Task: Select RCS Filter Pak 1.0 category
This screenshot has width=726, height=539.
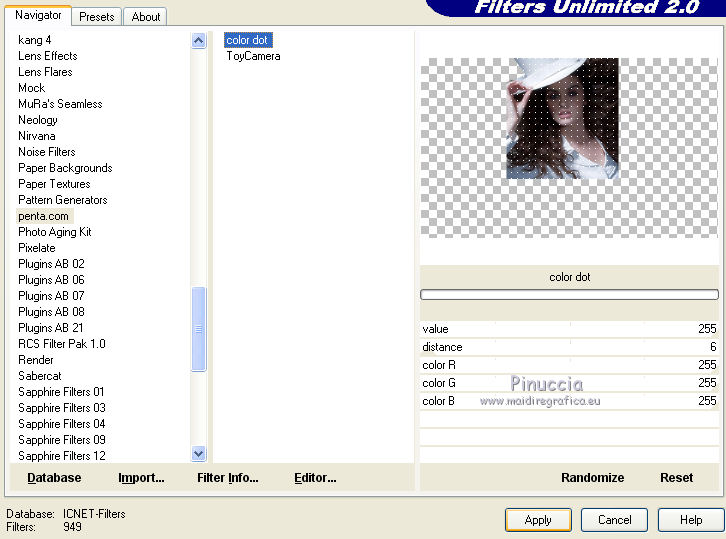Action: 62,344
